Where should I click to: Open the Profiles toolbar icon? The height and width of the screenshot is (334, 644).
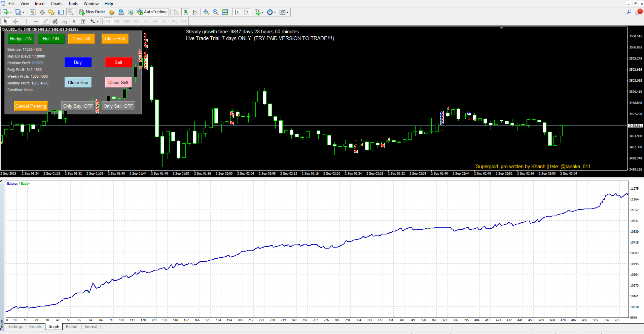click(x=18, y=12)
